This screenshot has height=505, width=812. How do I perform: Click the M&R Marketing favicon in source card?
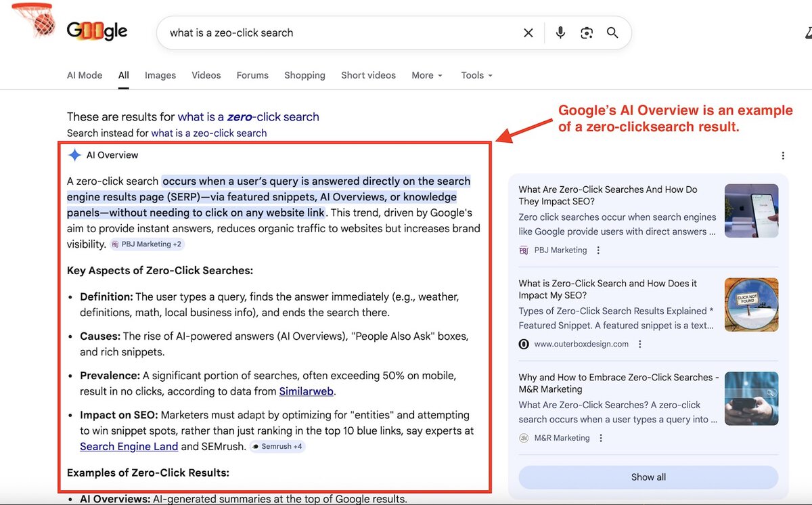tap(524, 438)
